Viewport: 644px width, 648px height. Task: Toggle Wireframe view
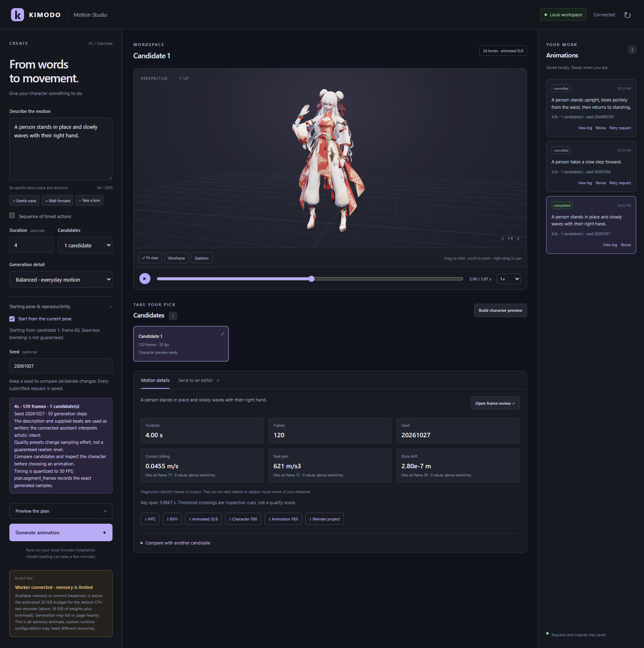tap(176, 258)
